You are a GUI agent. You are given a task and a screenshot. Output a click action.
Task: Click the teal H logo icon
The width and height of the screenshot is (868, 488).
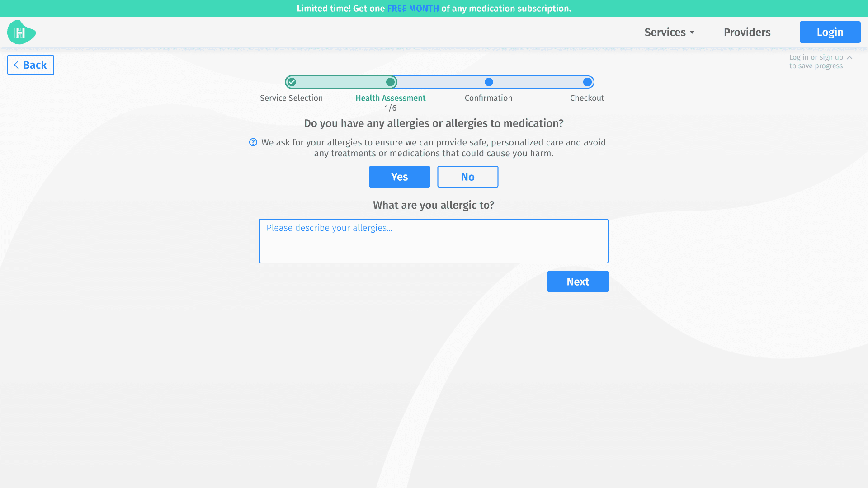point(21,32)
